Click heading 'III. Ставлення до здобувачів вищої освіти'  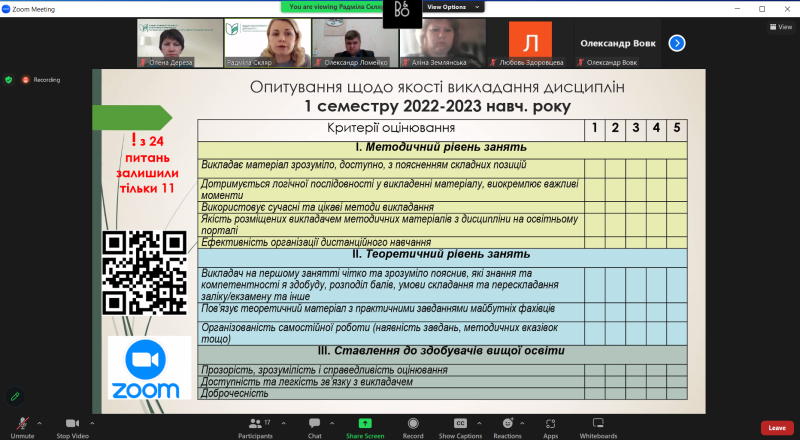pyautogui.click(x=441, y=351)
